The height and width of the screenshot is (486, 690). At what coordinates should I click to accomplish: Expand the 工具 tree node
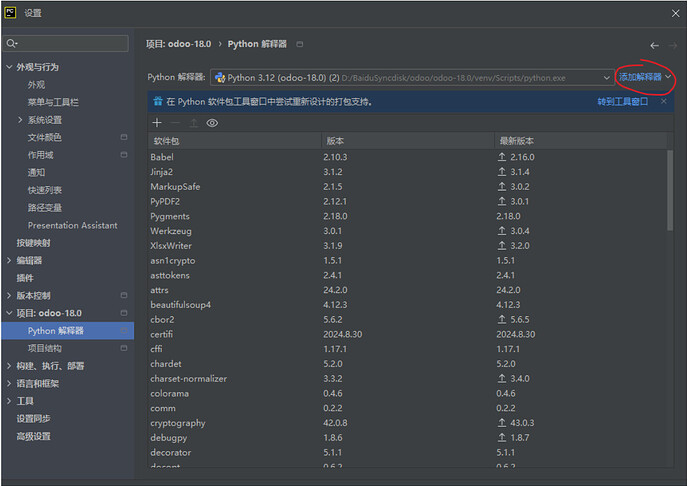(9, 401)
